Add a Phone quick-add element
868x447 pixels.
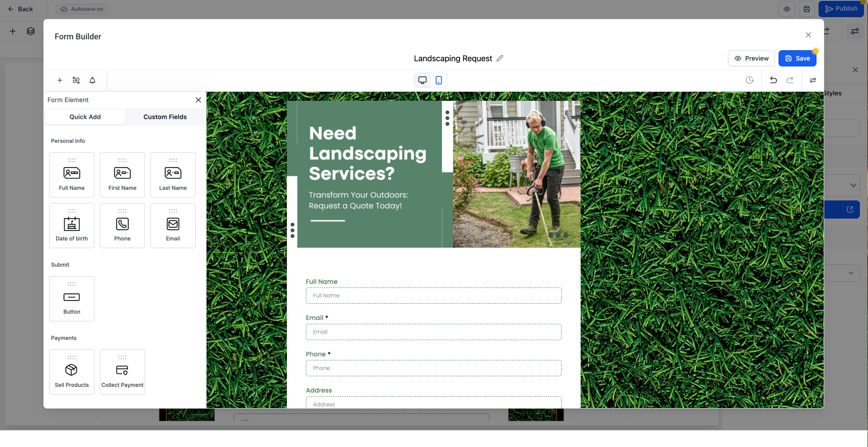(x=122, y=226)
